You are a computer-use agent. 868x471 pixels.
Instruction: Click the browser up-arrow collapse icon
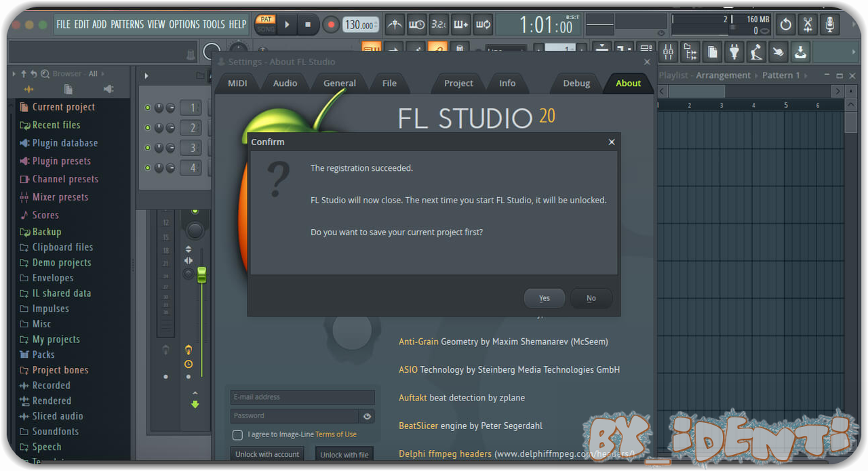(24, 74)
